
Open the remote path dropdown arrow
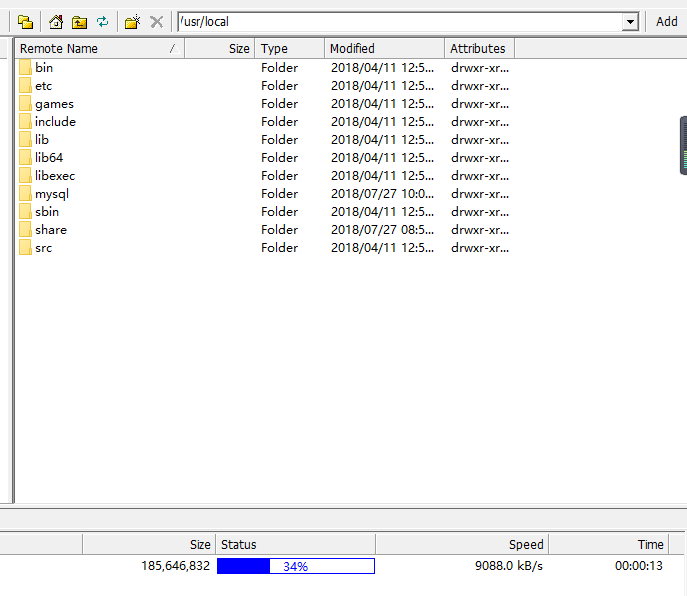click(x=630, y=21)
